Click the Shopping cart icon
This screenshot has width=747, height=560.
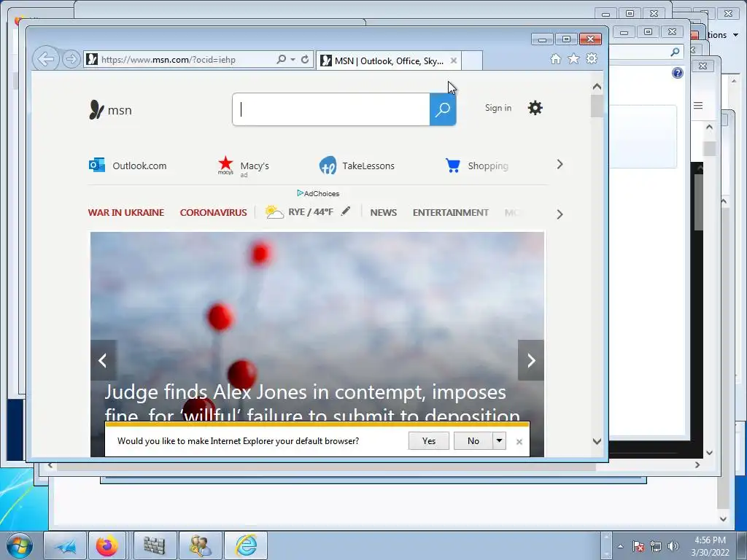(452, 166)
